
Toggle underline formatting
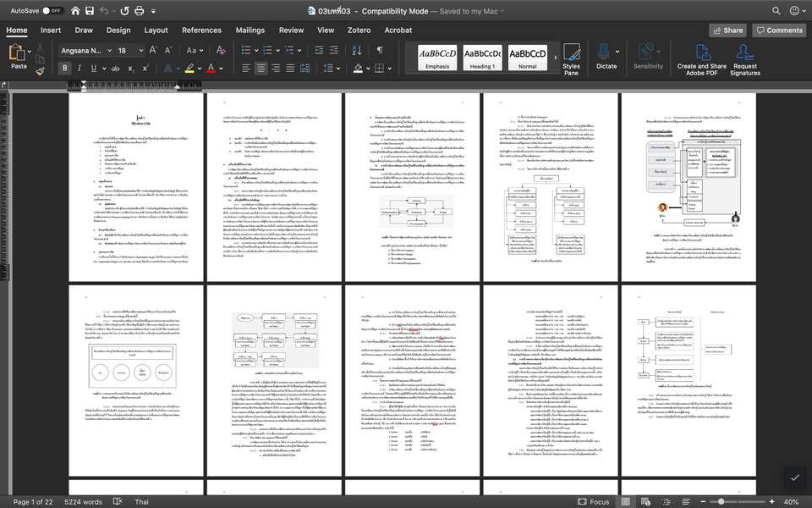click(x=93, y=68)
